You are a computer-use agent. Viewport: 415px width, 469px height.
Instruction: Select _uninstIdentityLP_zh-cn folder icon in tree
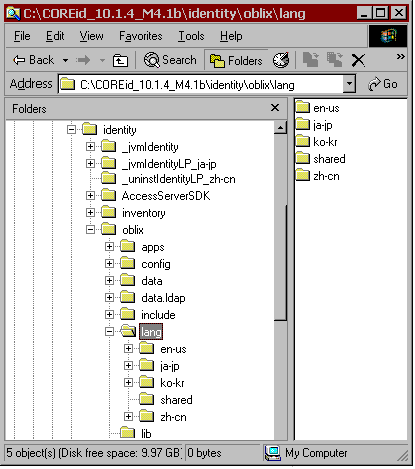tap(108, 178)
